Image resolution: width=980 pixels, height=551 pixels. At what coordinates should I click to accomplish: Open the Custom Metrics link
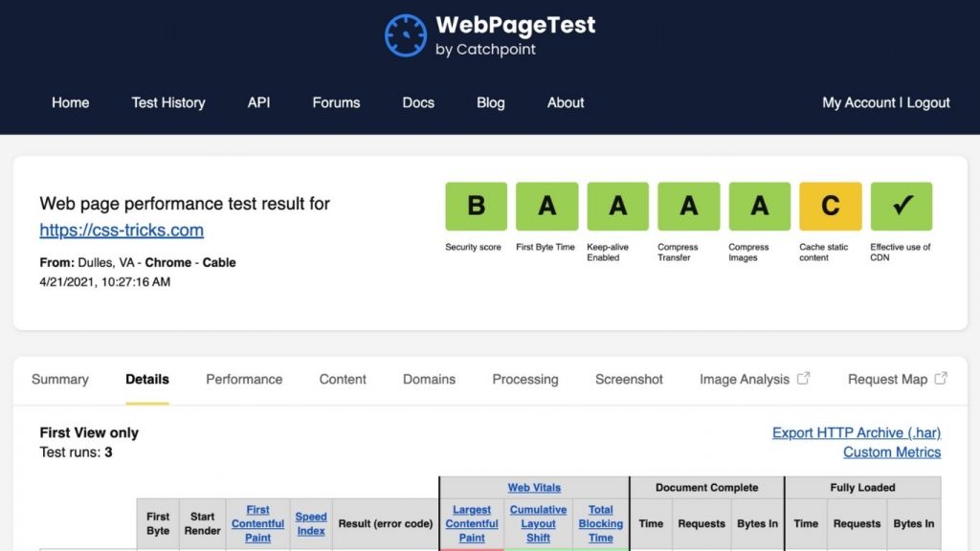[892, 452]
